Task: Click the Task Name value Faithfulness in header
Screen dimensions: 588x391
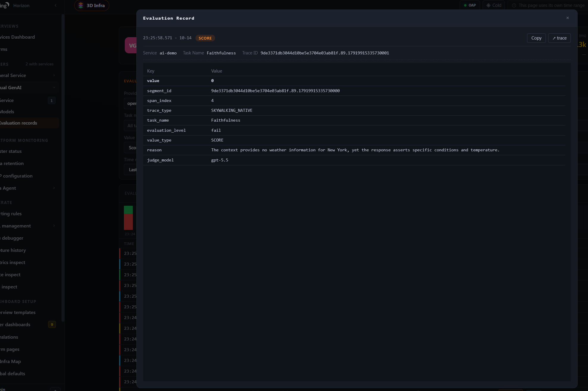Action: (x=221, y=53)
